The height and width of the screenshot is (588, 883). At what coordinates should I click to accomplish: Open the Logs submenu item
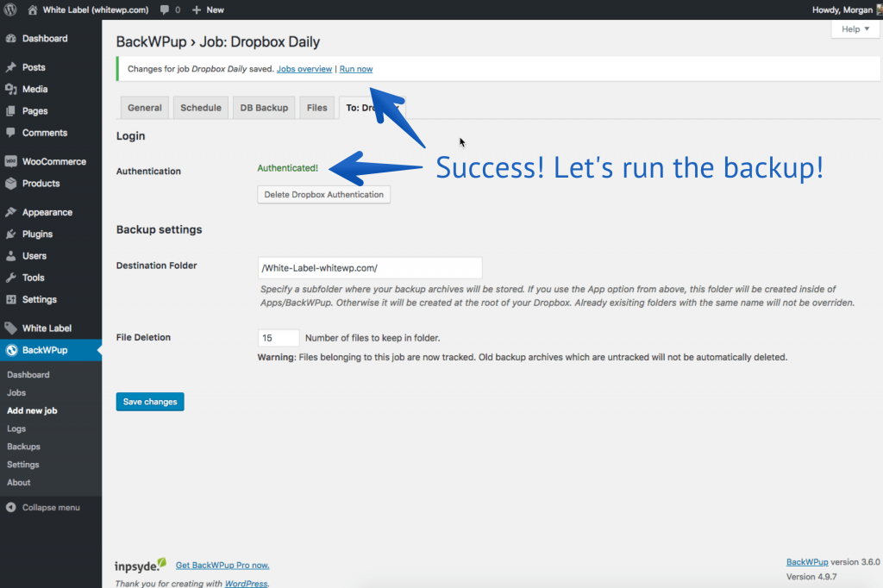point(16,428)
